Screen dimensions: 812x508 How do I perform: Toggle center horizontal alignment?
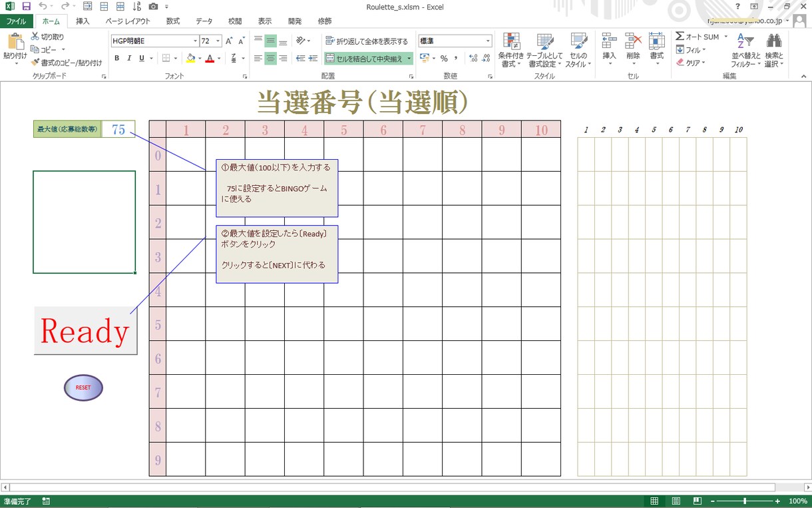(x=270, y=59)
